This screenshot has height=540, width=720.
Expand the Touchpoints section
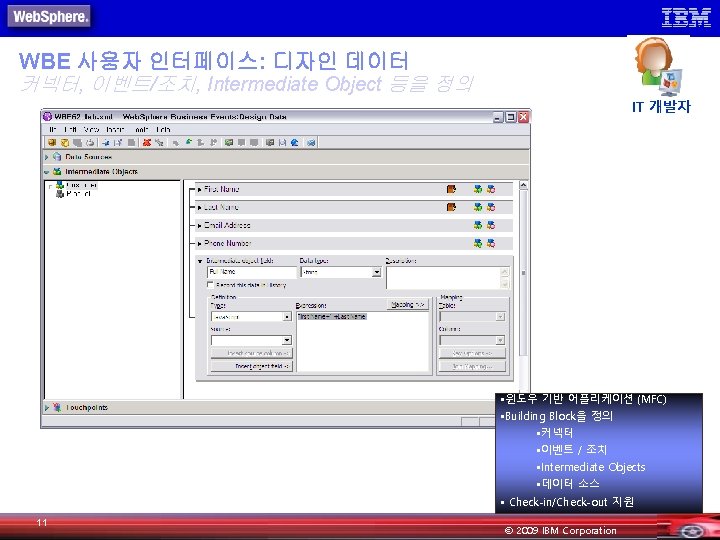pyautogui.click(x=46, y=407)
